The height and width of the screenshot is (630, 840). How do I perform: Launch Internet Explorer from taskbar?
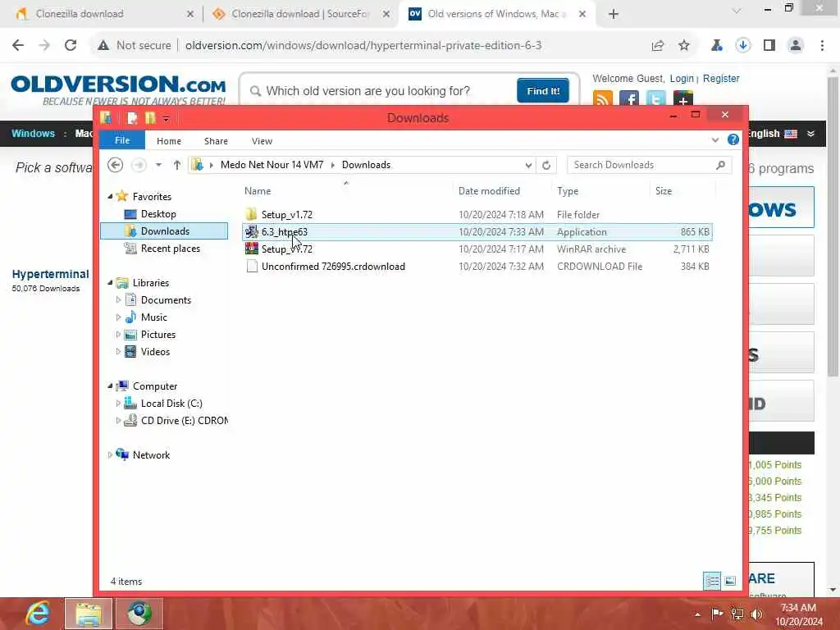(38, 614)
